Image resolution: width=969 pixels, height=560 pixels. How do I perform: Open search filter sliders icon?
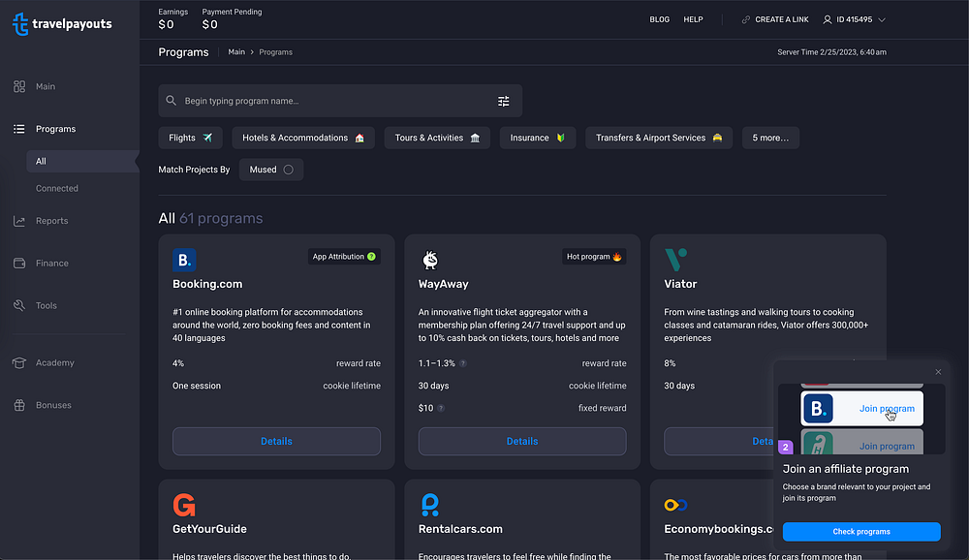[x=504, y=101]
